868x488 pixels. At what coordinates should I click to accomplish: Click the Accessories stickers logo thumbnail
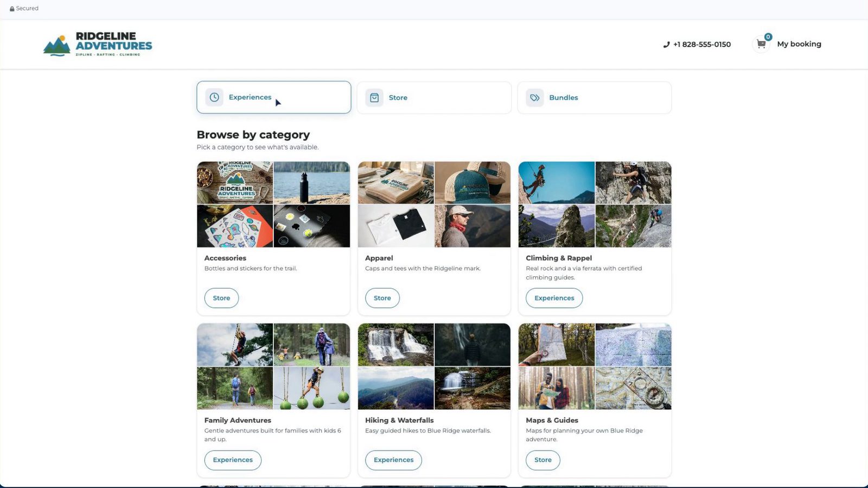click(235, 182)
